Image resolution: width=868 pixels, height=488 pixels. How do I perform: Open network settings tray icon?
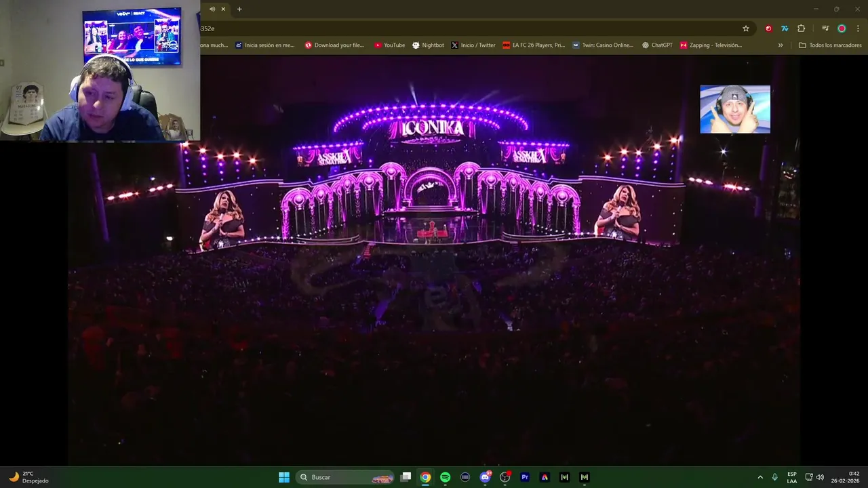coord(809,477)
